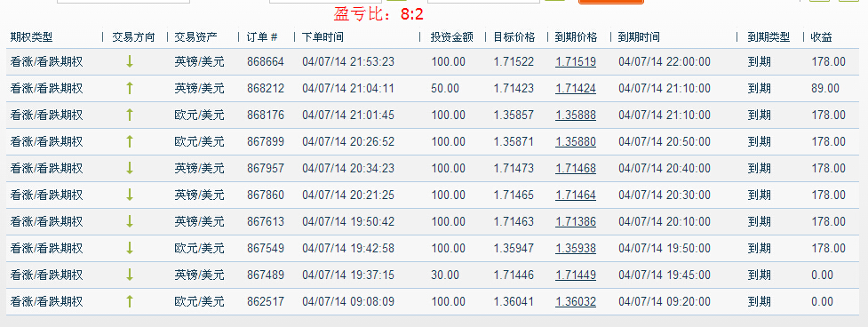
Task: Open expiry price link 1.71424
Action: 576,88
